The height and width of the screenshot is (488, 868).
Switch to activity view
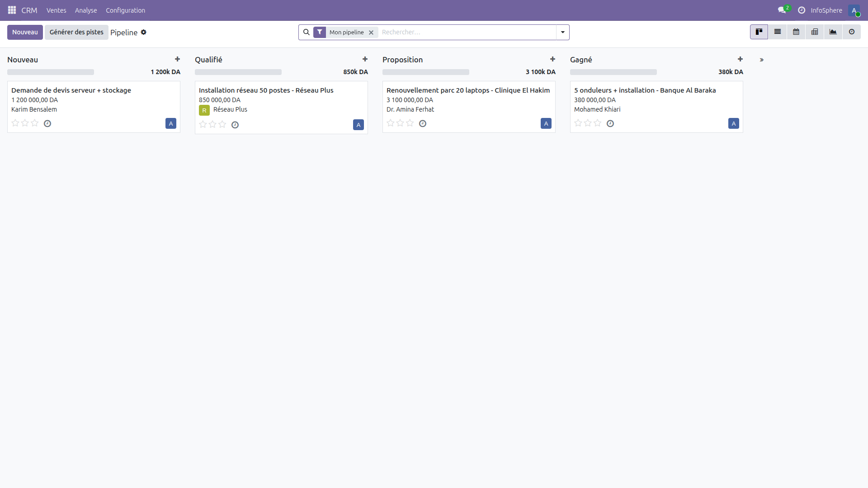(x=852, y=32)
